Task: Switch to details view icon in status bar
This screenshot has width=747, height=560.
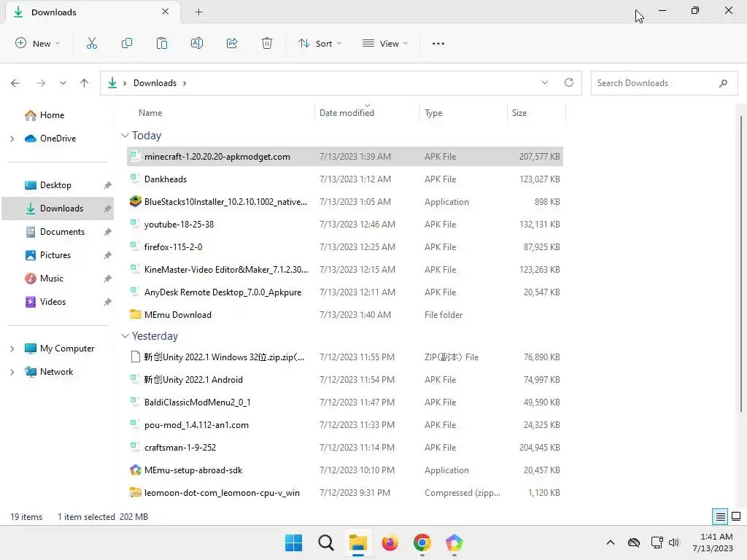Action: [x=720, y=517]
